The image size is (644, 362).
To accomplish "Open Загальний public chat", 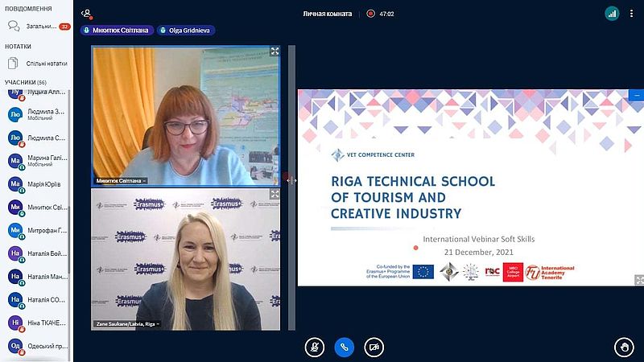I will (37, 27).
